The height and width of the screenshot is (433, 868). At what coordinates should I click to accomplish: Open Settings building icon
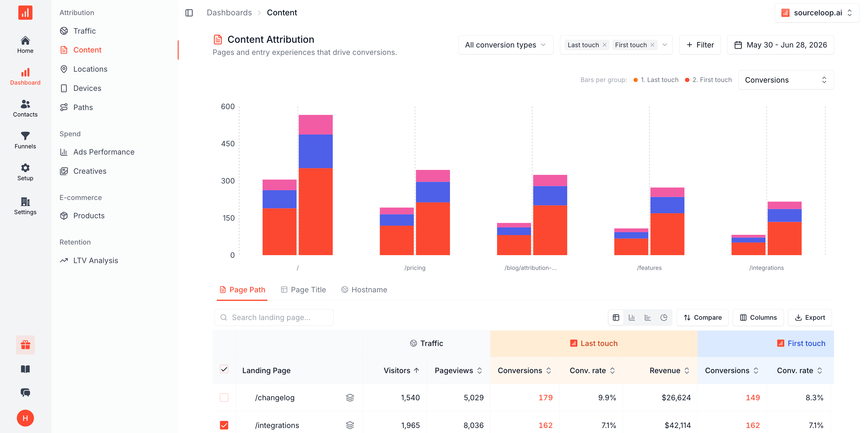point(25,206)
